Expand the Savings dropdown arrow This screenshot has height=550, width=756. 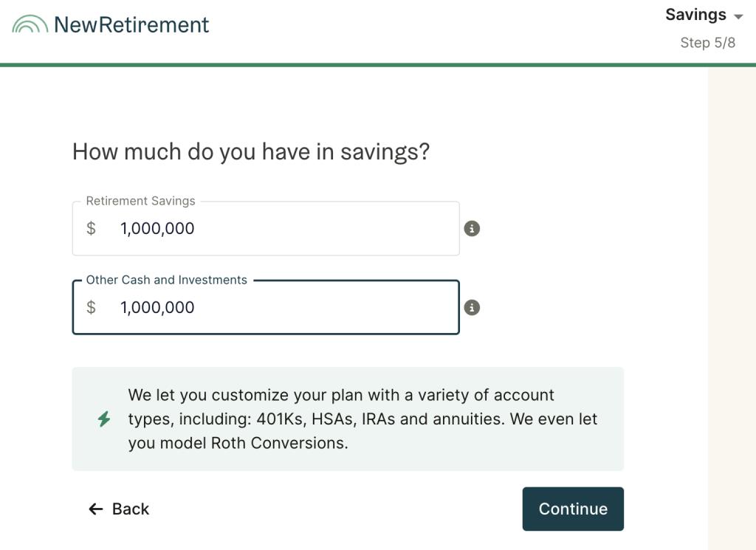coord(738,16)
